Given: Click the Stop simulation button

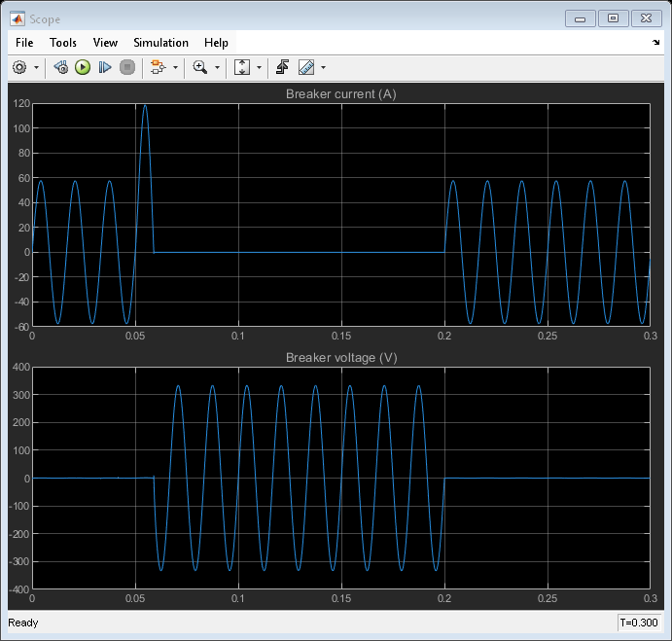Looking at the screenshot, I should pos(126,67).
